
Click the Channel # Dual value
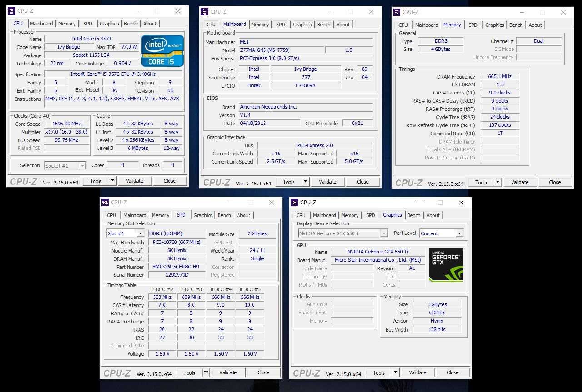pos(539,41)
